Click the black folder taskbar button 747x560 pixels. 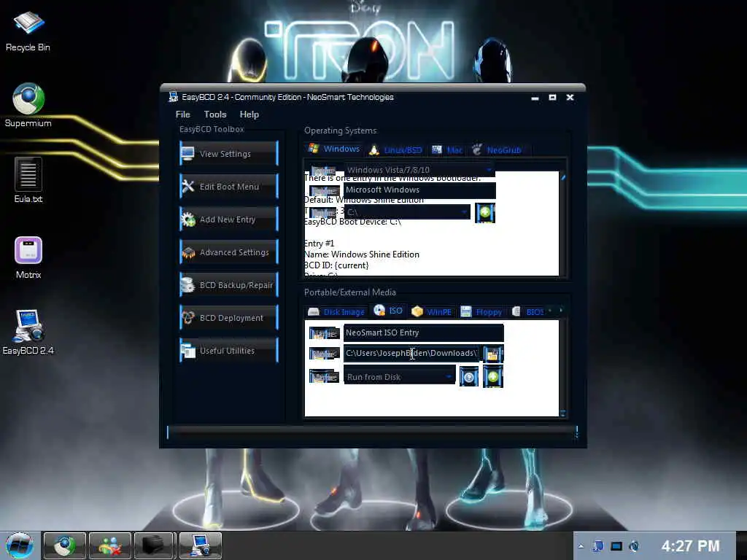[x=155, y=545]
